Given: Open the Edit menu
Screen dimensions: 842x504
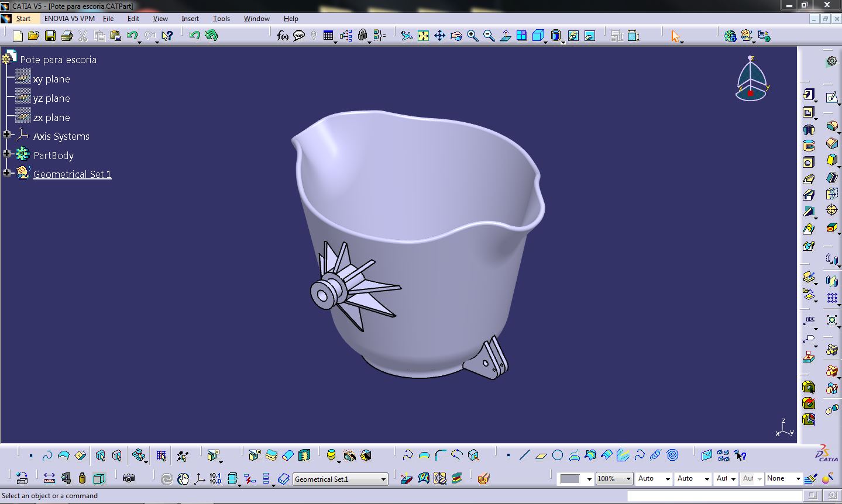Looking at the screenshot, I should point(133,19).
